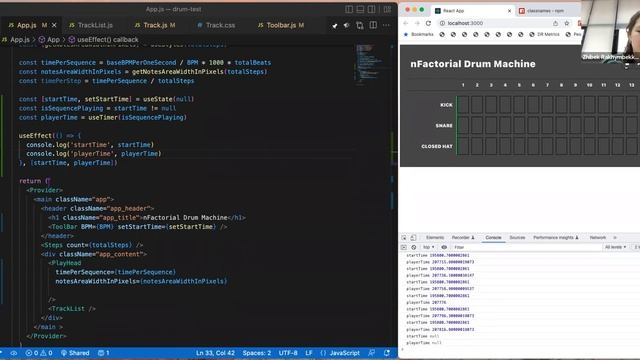Toggle primary sidebar layout icon in VS Code title bar

[x=349, y=9]
